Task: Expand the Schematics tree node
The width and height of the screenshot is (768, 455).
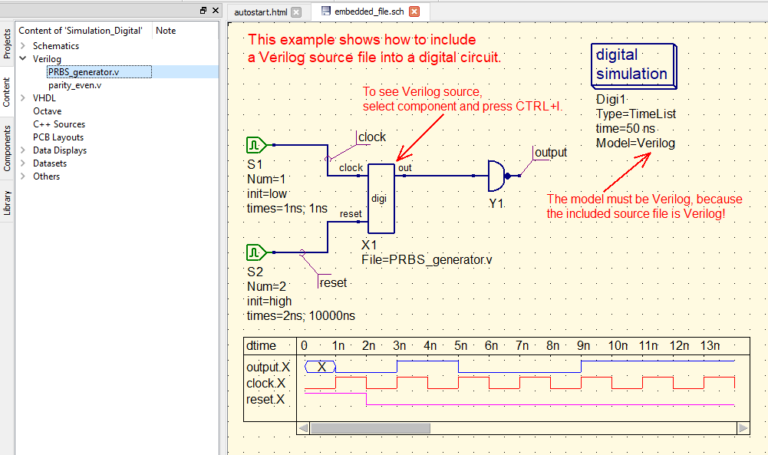Action: pos(23,46)
